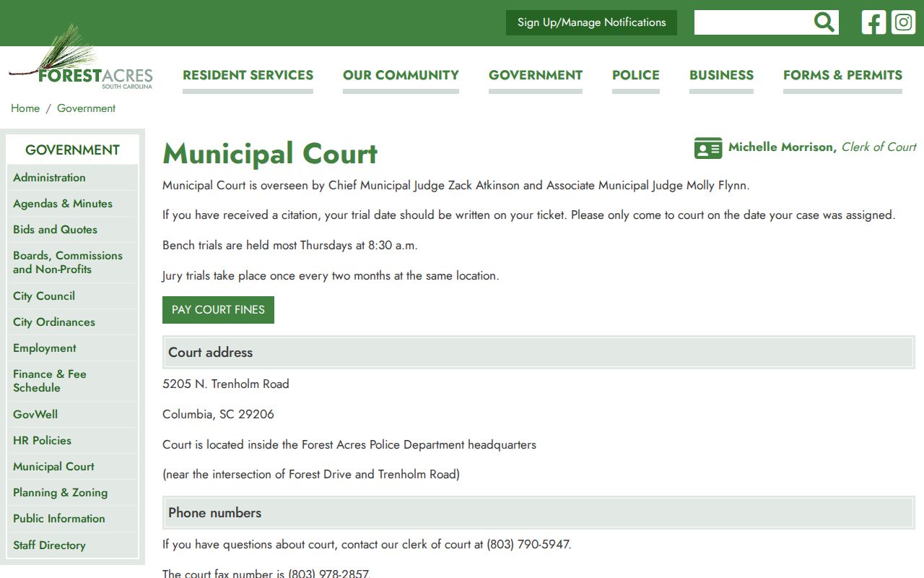924x578 pixels.
Task: Open the Our Community menu
Action: click(401, 75)
